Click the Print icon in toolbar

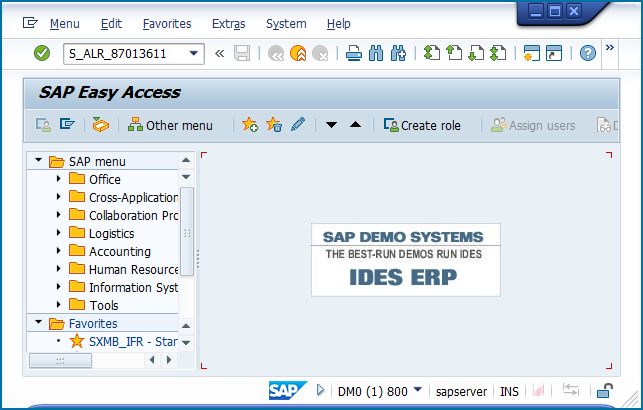pos(353,53)
